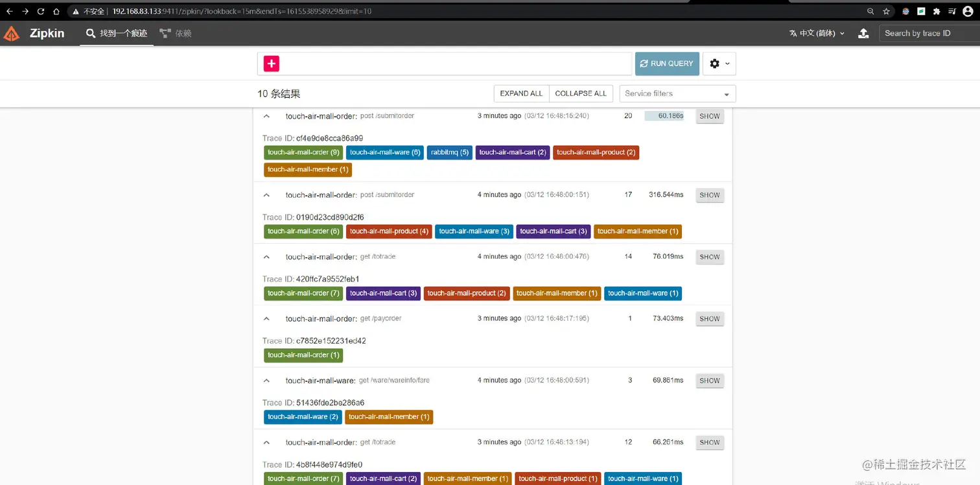Click touch-air-mall-cart (3) tag under trace 420ffc7a9552feb1
980x485 pixels.
pyautogui.click(x=383, y=293)
